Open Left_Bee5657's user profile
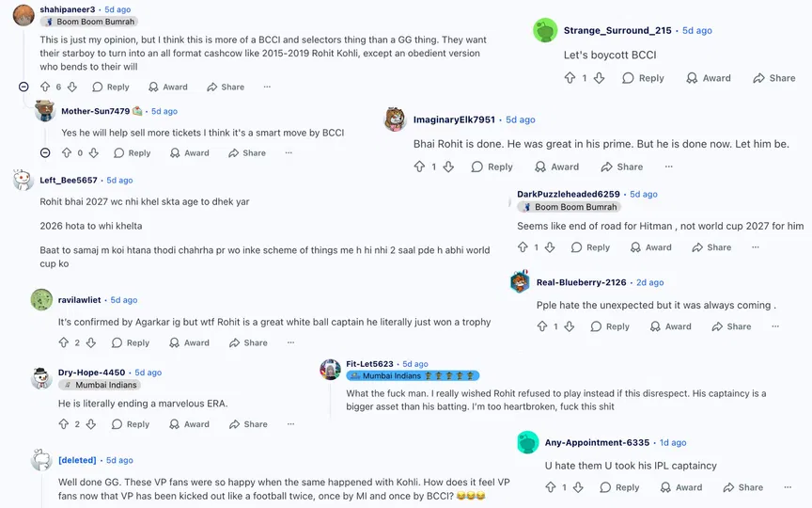Image resolution: width=812 pixels, height=508 pixels. 69,180
